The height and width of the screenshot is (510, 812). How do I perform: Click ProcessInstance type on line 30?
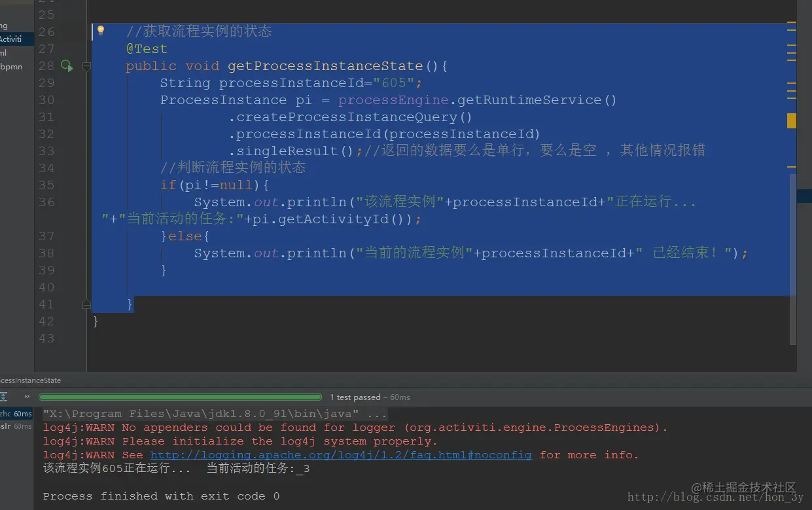(223, 100)
